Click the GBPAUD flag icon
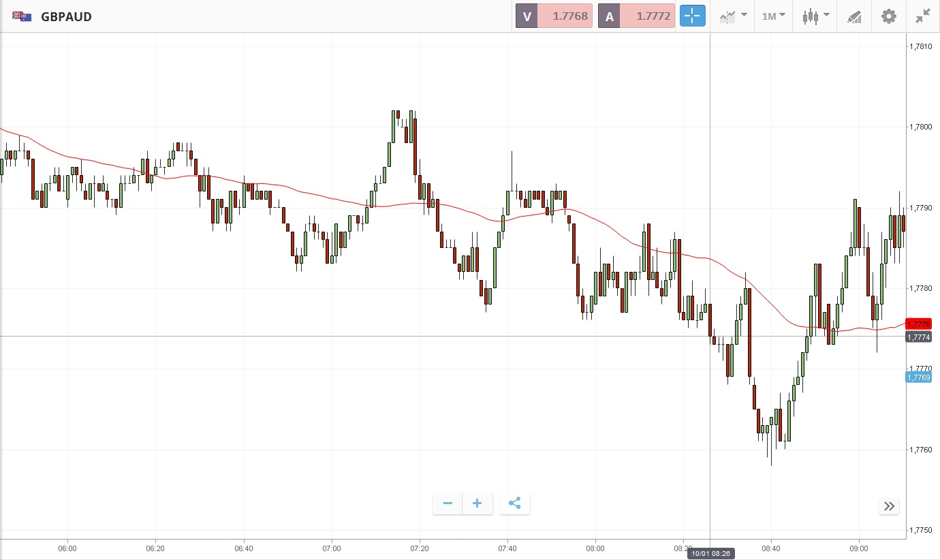This screenshot has height=560, width=940. point(22,16)
